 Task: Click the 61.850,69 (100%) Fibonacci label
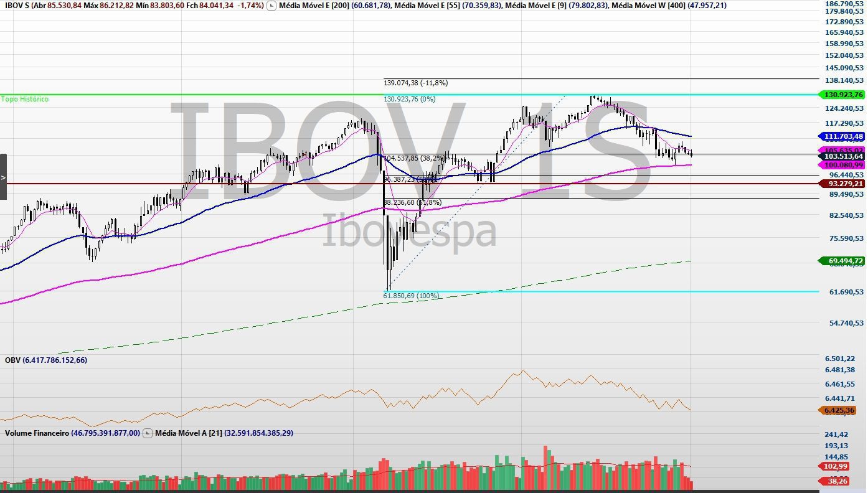[411, 296]
